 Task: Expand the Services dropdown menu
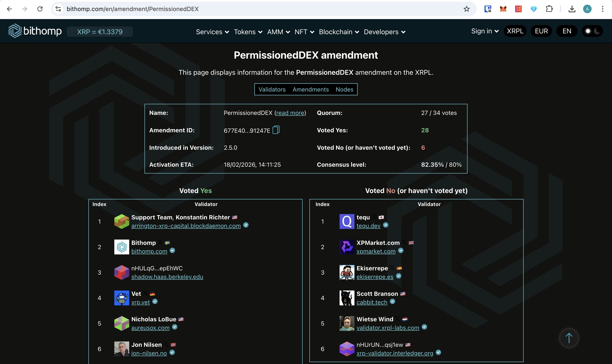[212, 32]
